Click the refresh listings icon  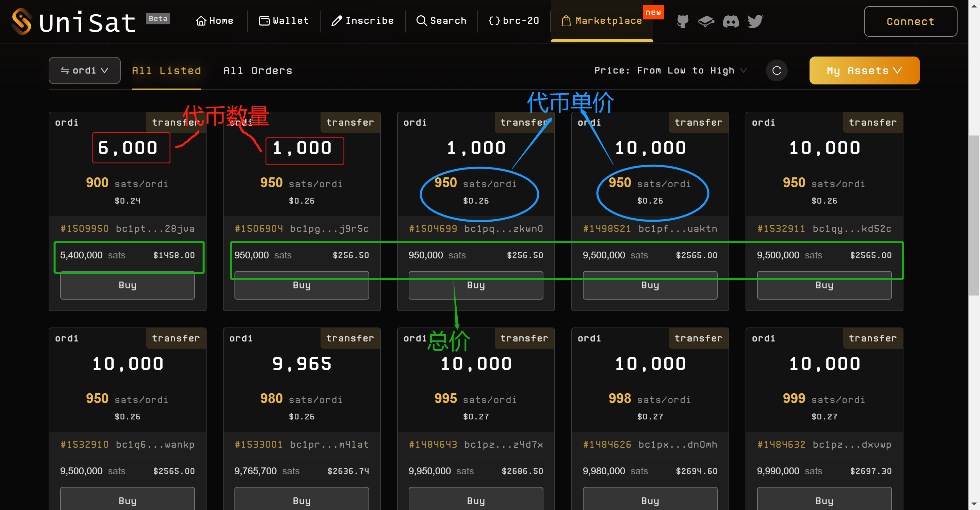pos(777,70)
